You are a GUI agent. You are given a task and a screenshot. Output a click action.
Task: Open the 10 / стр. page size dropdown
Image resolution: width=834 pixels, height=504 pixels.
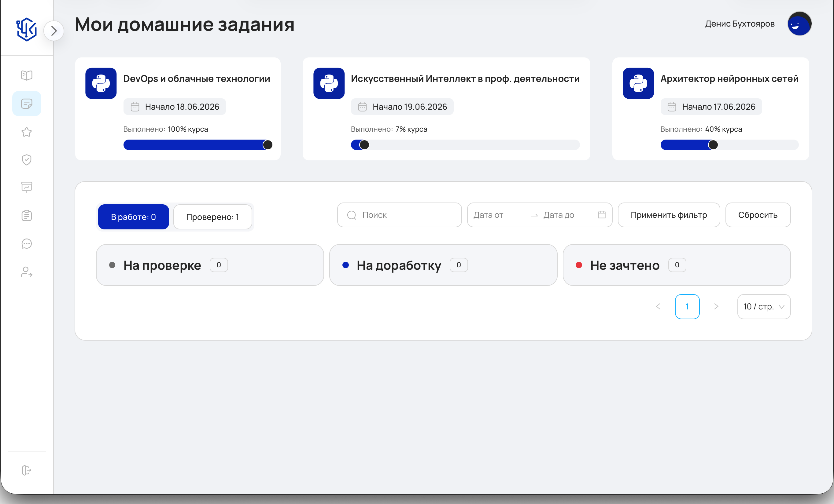(x=764, y=306)
